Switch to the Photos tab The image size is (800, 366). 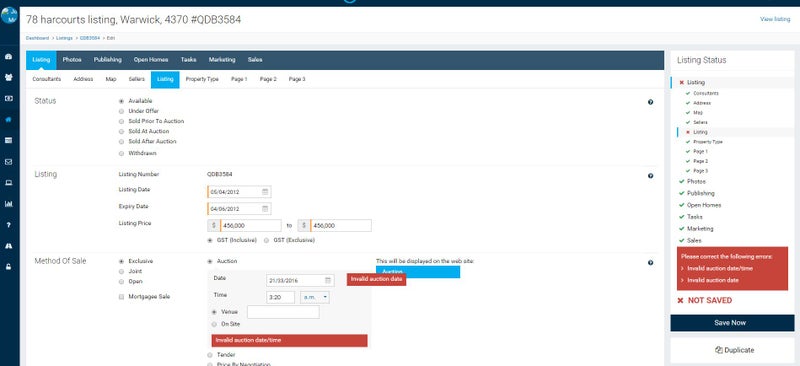click(x=72, y=60)
